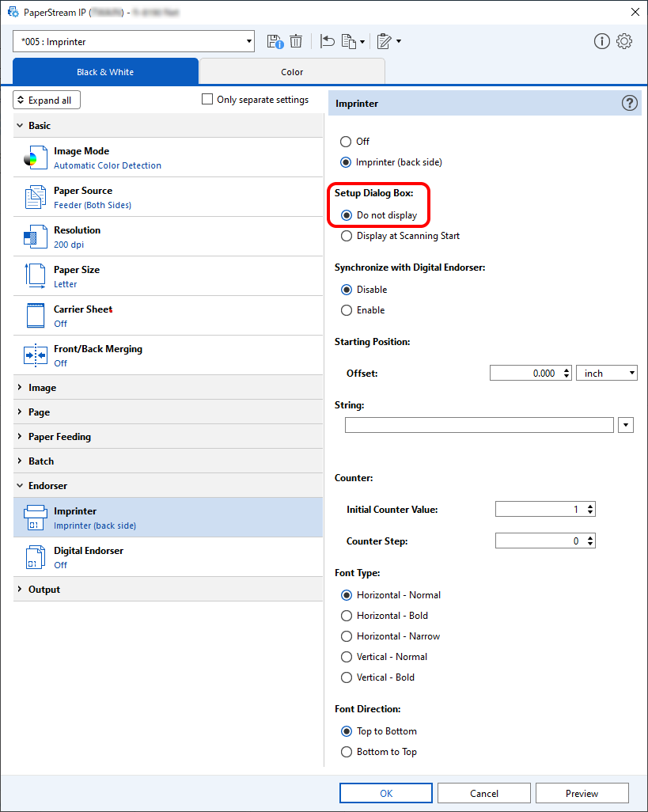648x812 pixels.
Task: Select the Image Mode setting
Action: [x=168, y=157]
